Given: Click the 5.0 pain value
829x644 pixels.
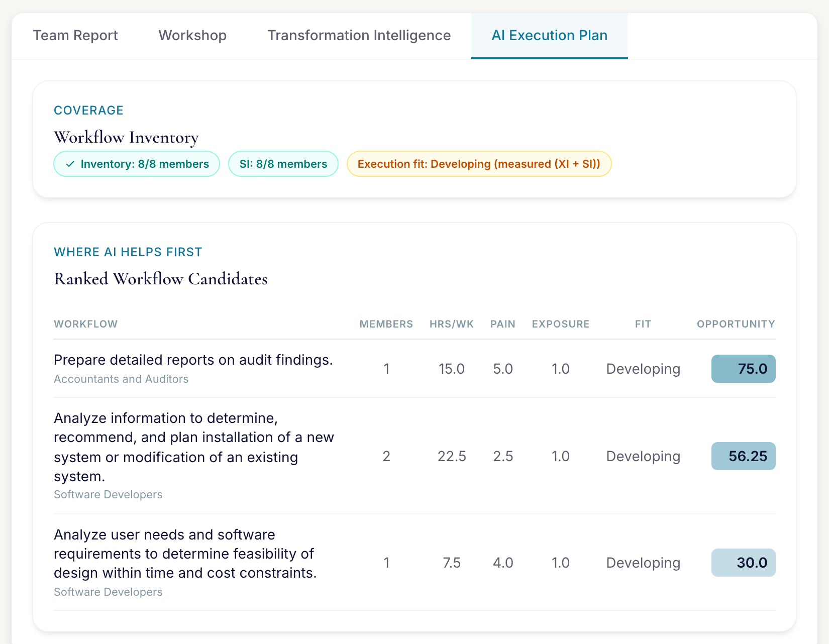Looking at the screenshot, I should 503,369.
